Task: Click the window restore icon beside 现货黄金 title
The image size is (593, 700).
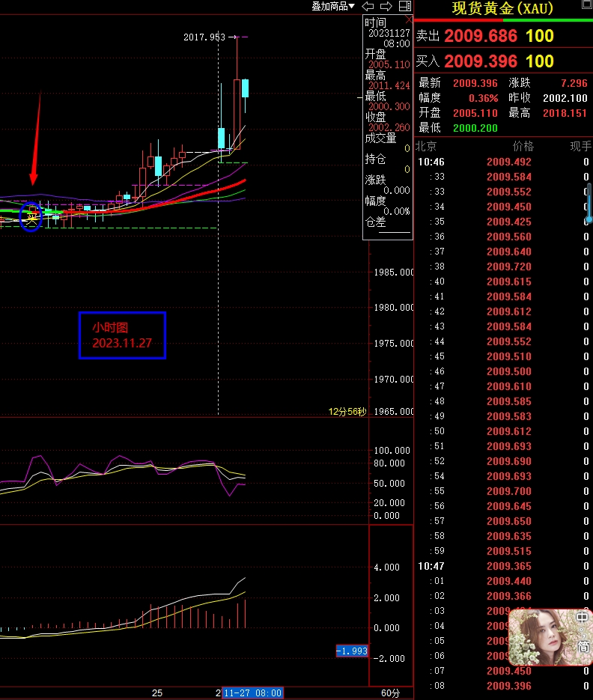Action: 587,4
